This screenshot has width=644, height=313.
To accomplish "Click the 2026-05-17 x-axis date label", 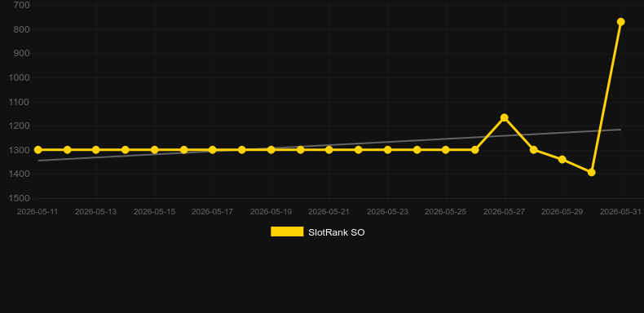I will click(212, 212).
